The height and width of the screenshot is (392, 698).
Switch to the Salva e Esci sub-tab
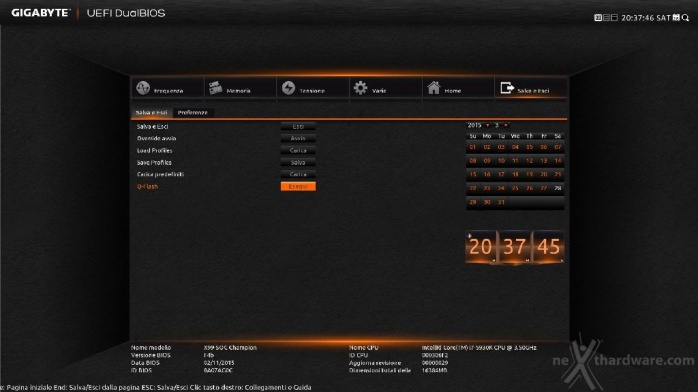[151, 113]
